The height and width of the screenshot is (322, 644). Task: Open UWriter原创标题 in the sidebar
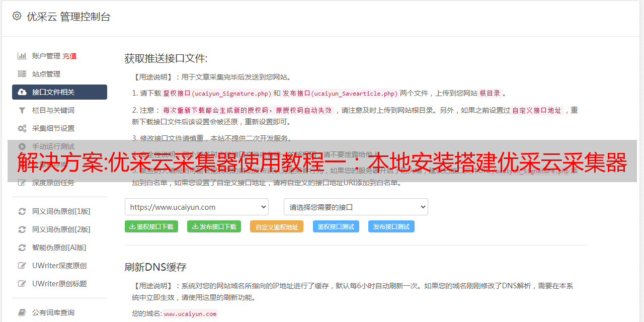click(x=59, y=284)
